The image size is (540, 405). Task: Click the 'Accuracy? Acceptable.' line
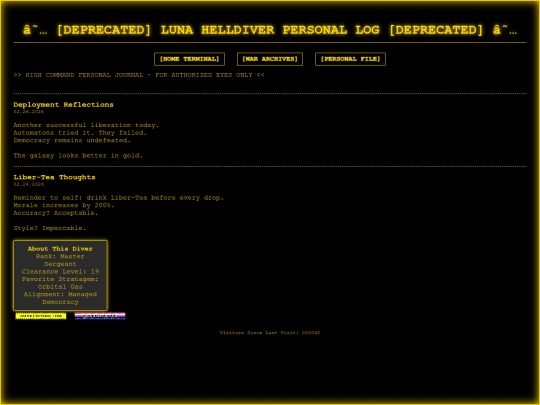coord(56,213)
